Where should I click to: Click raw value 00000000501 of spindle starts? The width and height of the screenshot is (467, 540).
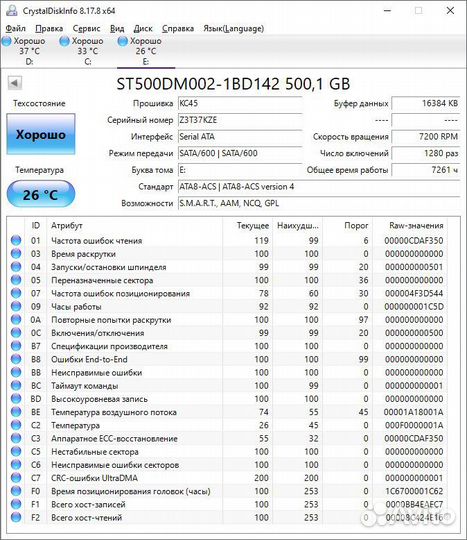[x=414, y=267]
